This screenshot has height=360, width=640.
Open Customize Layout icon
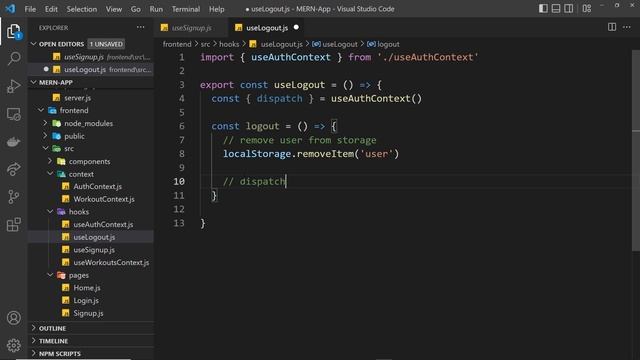tap(587, 9)
